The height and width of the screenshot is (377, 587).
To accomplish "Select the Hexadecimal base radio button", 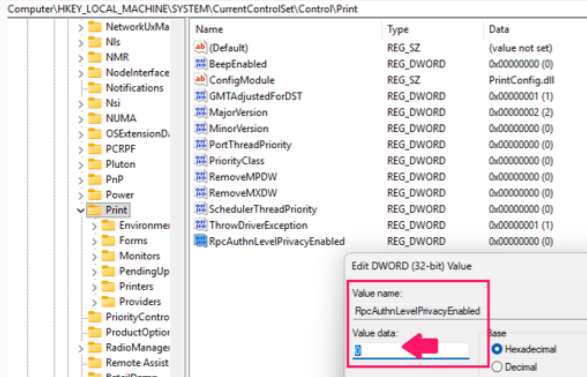I will click(497, 349).
